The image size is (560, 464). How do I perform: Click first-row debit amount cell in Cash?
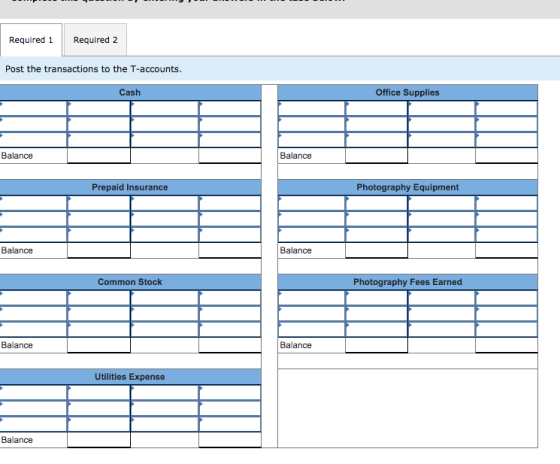(x=99, y=108)
